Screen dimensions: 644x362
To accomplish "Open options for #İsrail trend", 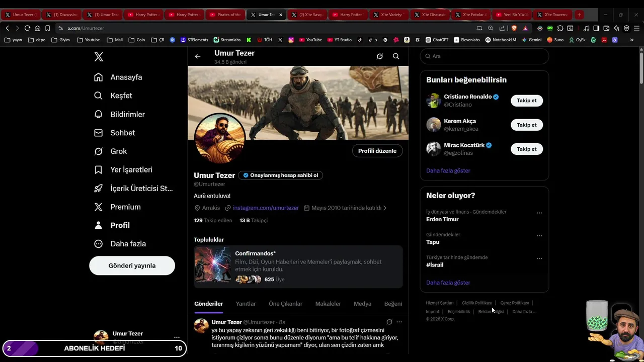I will (x=539, y=258).
